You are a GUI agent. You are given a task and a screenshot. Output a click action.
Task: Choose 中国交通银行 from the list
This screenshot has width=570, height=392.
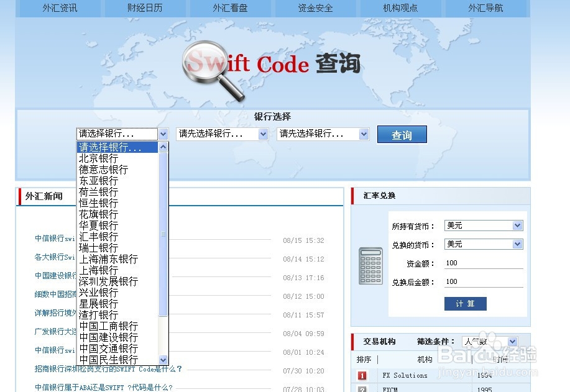(117, 349)
